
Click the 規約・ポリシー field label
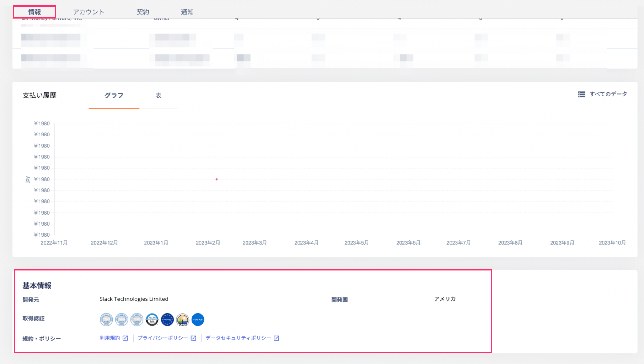coord(42,339)
